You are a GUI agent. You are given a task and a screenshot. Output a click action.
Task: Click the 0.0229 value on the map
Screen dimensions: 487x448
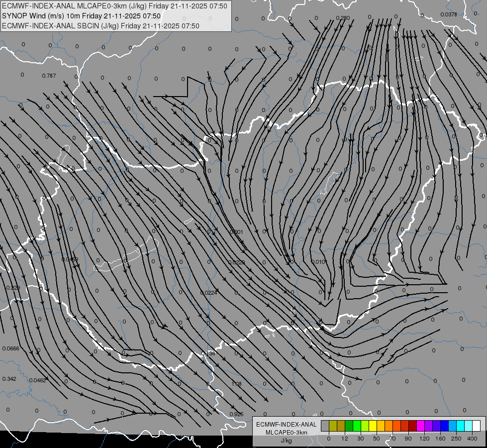(236, 262)
